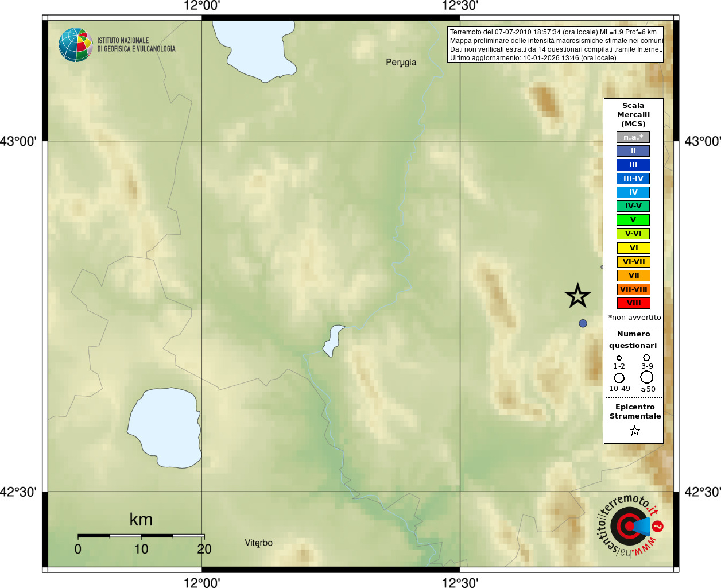Click the earthquake info text box

tap(555, 45)
